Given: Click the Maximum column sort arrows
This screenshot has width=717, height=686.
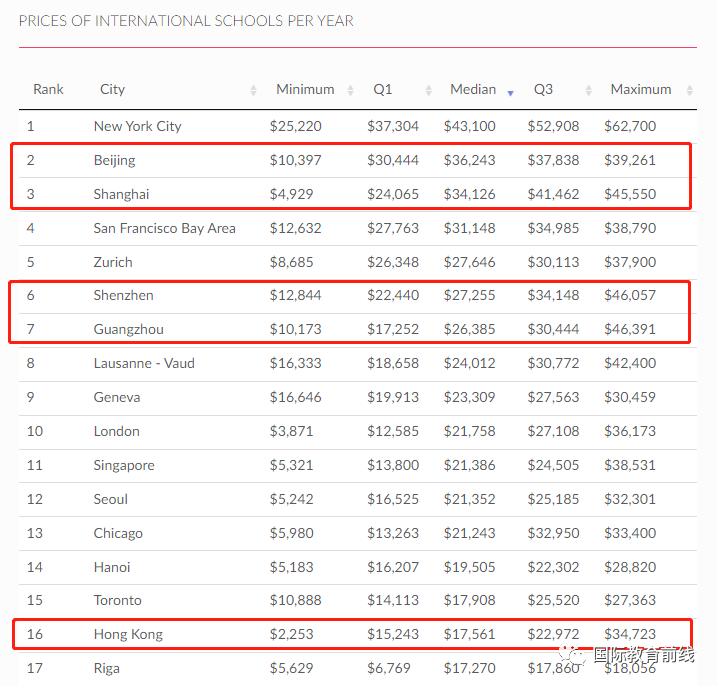Looking at the screenshot, I should 690,90.
